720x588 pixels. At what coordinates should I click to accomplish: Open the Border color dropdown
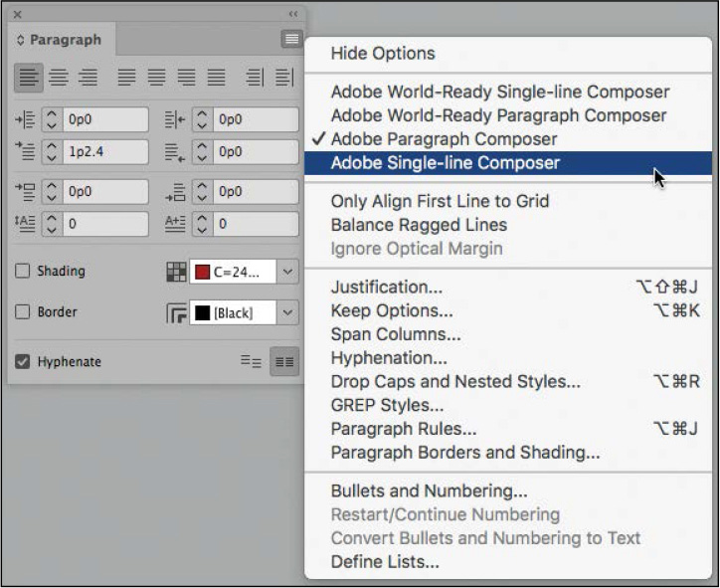pos(288,312)
